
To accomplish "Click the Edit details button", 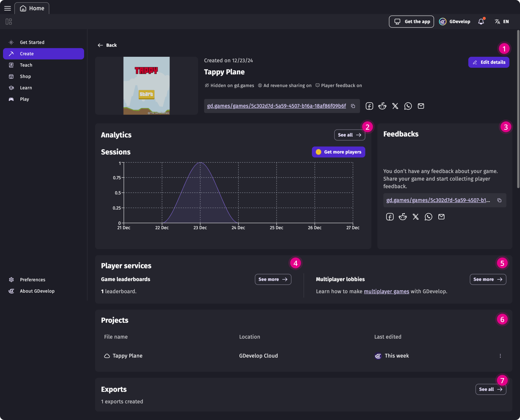I will click(x=488, y=62).
